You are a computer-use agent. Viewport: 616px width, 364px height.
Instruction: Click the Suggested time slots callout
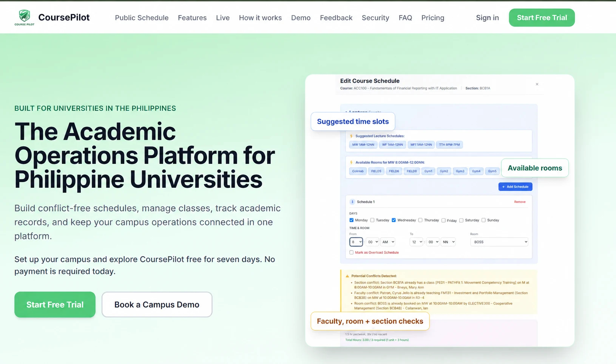(x=353, y=122)
